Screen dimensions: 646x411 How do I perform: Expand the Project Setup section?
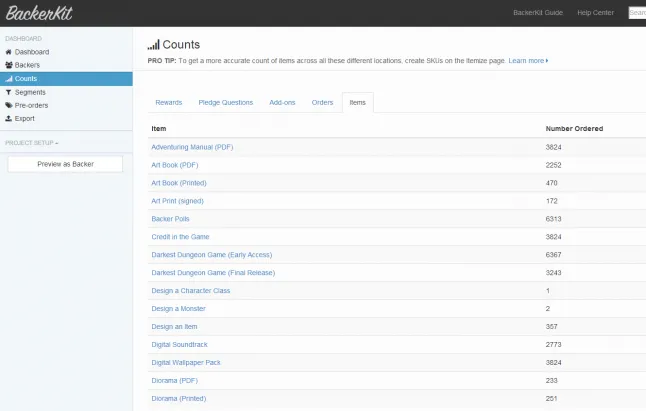[31, 143]
